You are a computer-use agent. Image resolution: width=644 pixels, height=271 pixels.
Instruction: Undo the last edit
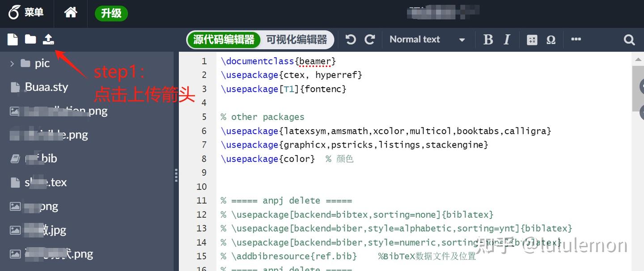351,39
